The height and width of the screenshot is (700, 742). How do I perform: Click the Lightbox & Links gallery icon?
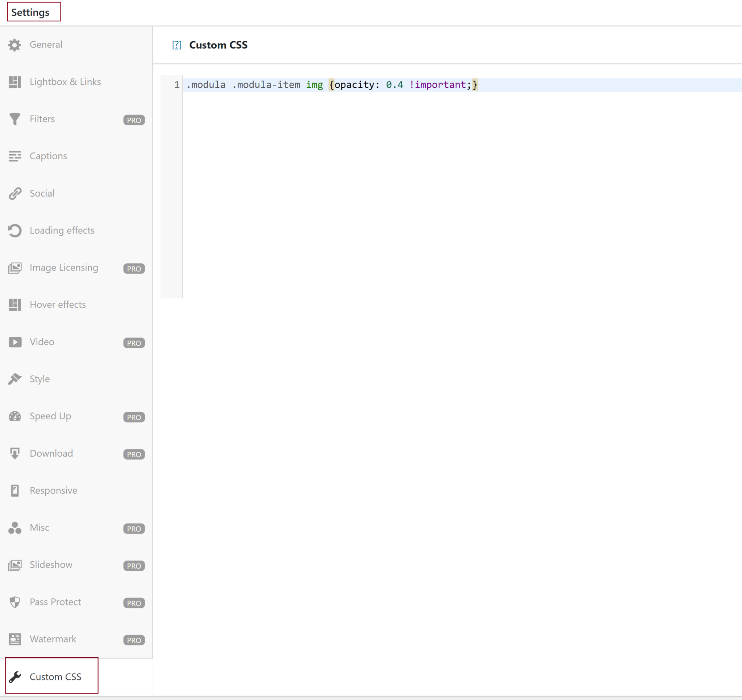coord(14,82)
